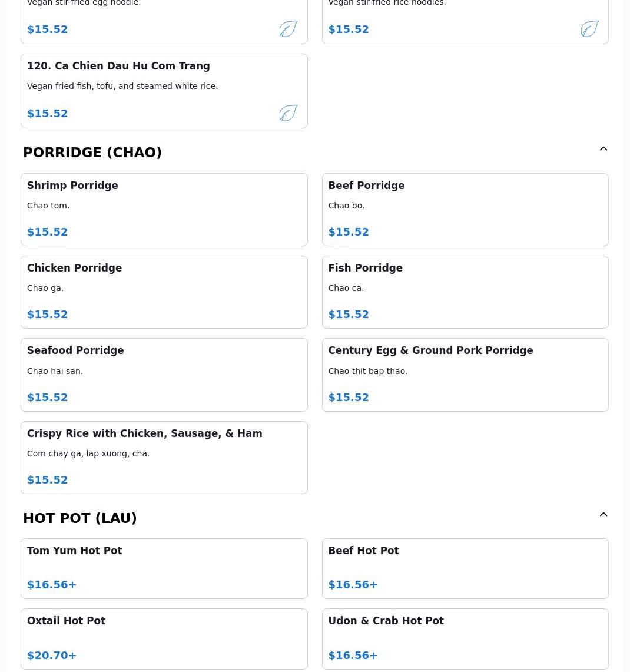This screenshot has width=630, height=672.
Task: Open the Shrimp Porridge item
Action: (164, 210)
